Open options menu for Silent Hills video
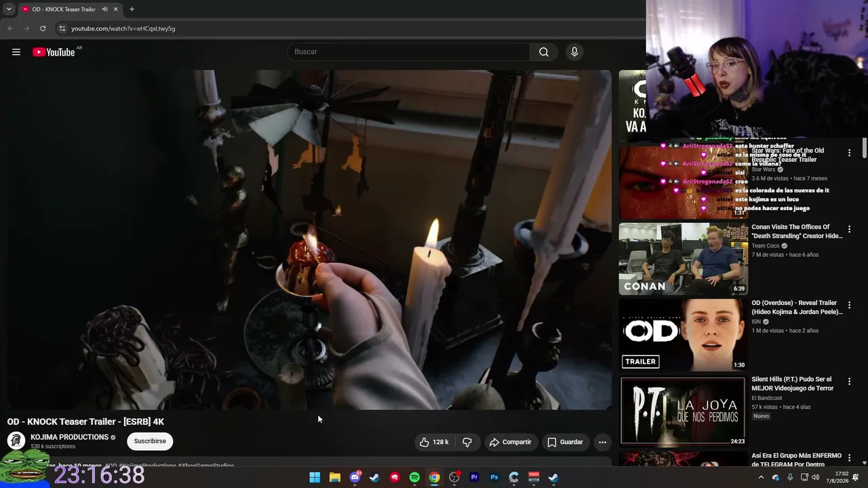 pos(849,382)
